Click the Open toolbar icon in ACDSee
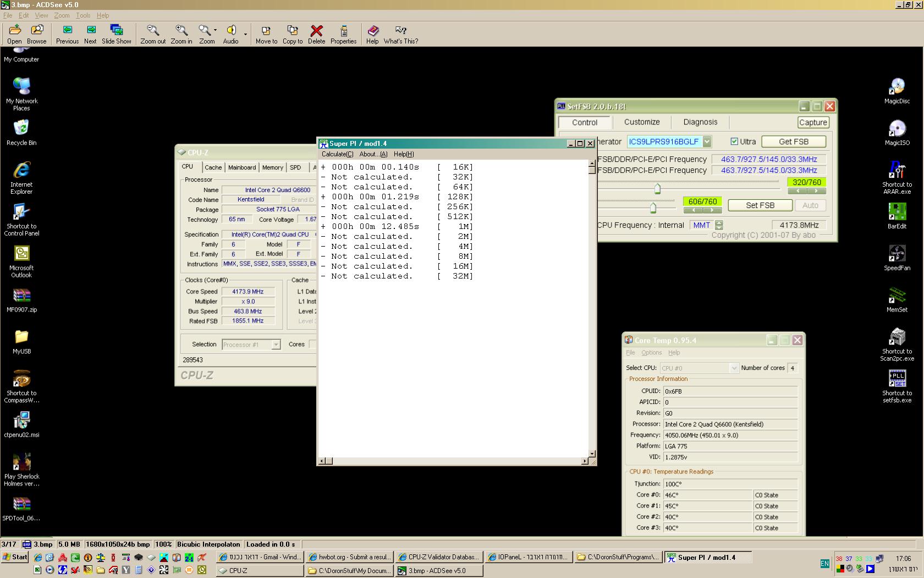The image size is (924, 578). pos(14,34)
